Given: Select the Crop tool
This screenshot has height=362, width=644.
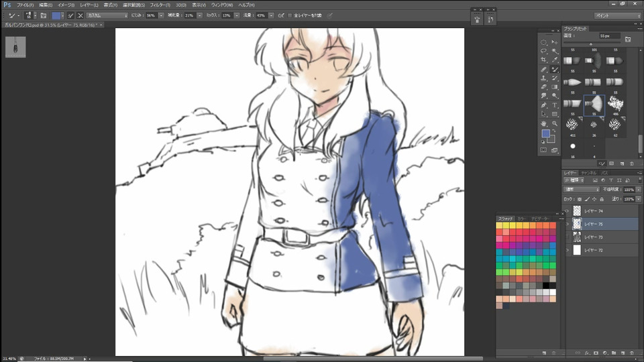Looking at the screenshot, I should [x=543, y=60].
